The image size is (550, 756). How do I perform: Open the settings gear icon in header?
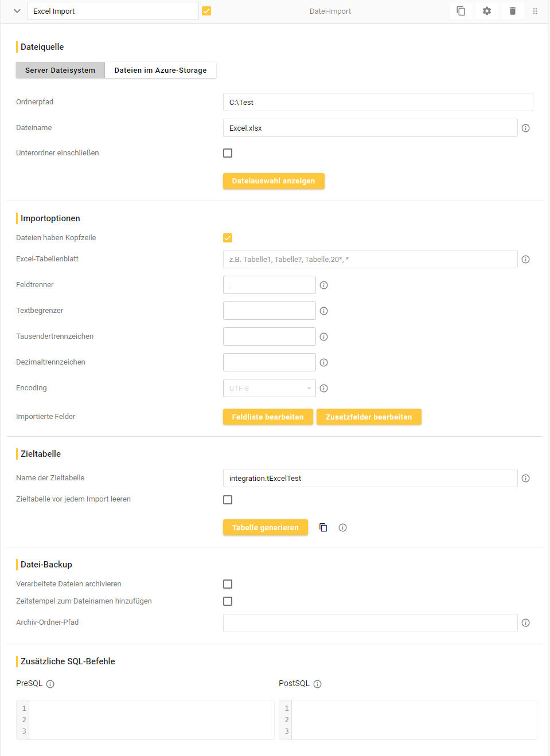tap(486, 11)
